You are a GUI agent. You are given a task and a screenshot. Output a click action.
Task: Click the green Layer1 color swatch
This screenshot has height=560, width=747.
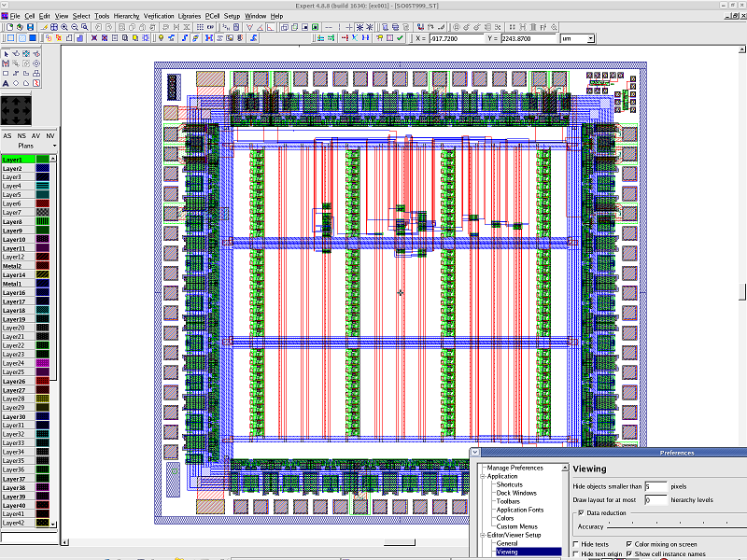click(x=43, y=160)
